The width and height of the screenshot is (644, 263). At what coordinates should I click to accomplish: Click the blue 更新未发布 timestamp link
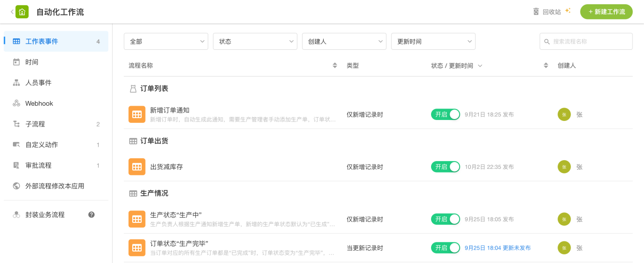497,248
